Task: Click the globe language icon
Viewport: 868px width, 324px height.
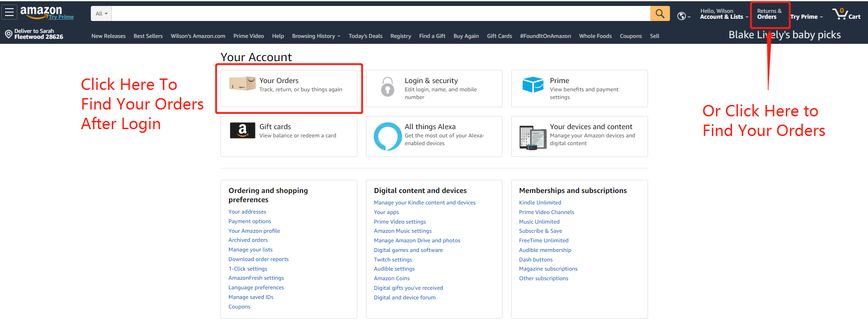Action: (682, 16)
